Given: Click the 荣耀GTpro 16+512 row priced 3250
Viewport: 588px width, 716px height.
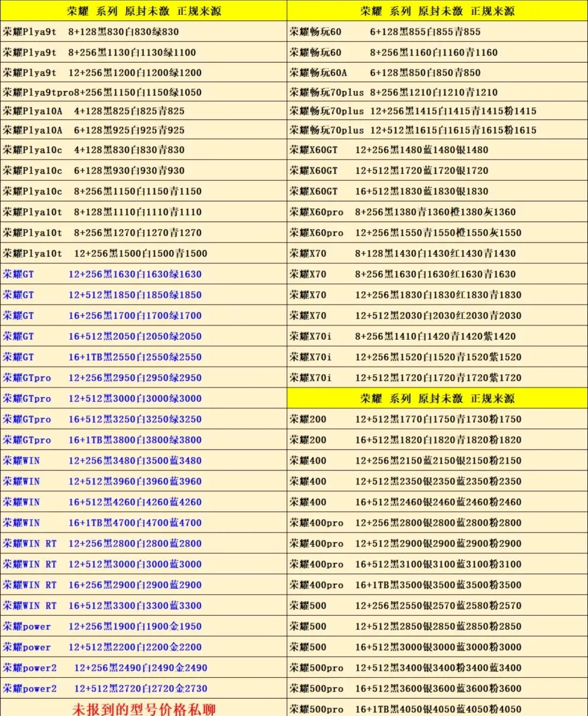Looking at the screenshot, I should pos(144,419).
